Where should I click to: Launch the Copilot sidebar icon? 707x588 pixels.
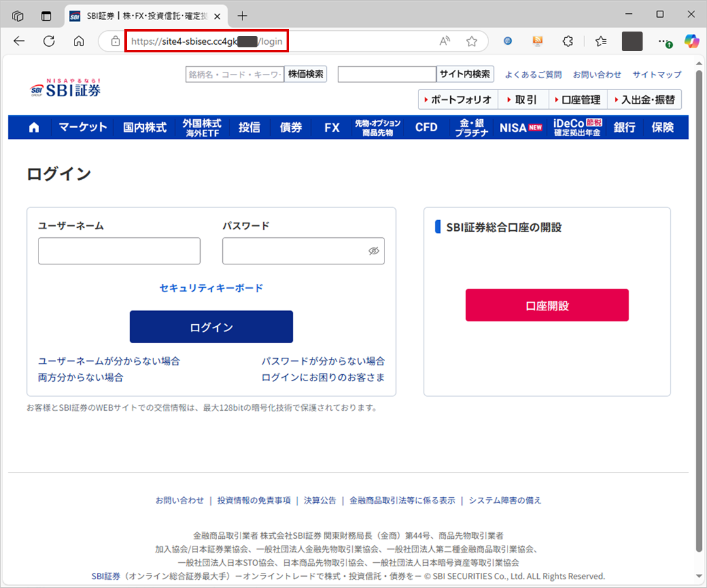(x=692, y=42)
